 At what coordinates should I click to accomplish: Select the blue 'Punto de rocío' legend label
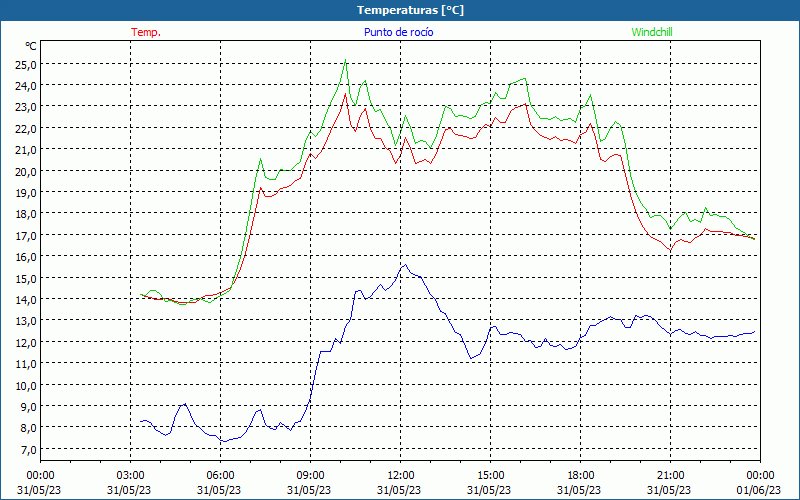pyautogui.click(x=398, y=32)
